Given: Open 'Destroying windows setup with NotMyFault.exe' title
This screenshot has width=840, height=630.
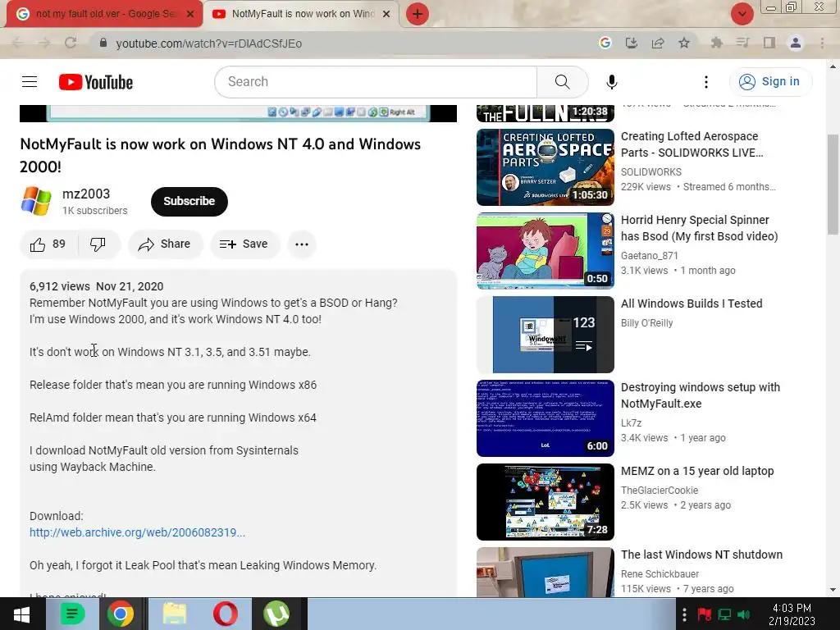Looking at the screenshot, I should coord(701,395).
